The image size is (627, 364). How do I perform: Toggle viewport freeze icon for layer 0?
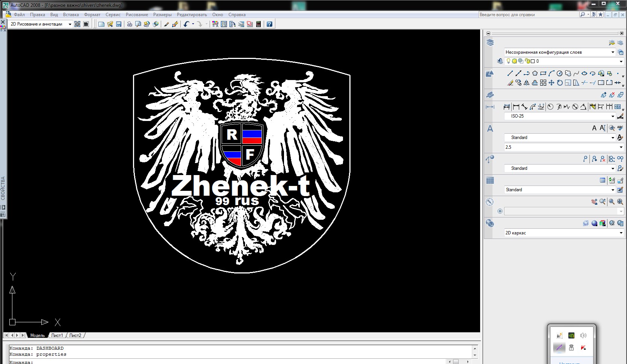tap(521, 61)
